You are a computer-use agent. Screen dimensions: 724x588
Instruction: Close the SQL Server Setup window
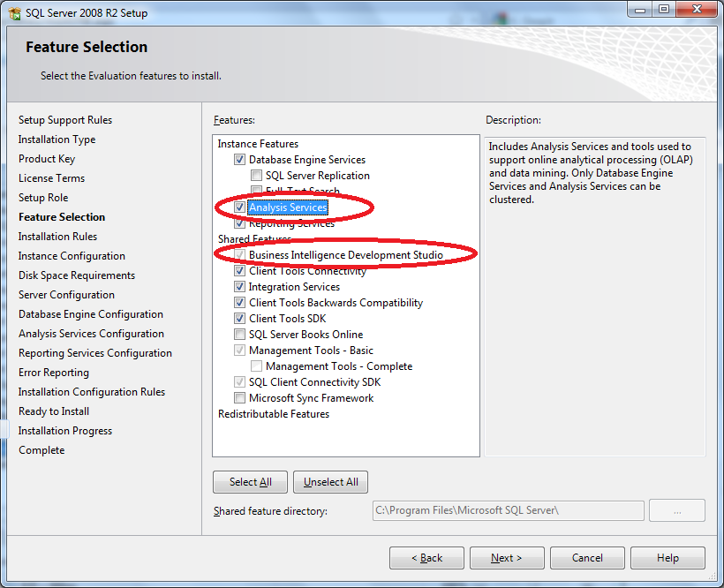pyautogui.click(x=697, y=10)
